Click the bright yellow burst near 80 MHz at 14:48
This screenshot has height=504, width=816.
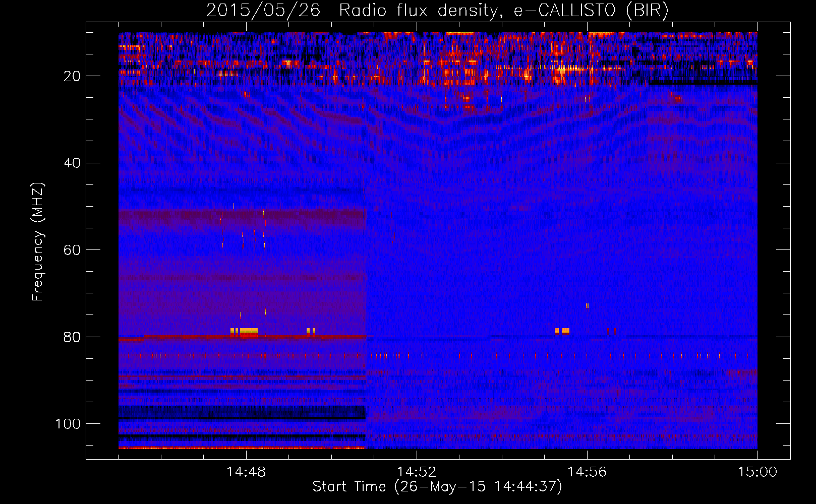click(x=249, y=332)
